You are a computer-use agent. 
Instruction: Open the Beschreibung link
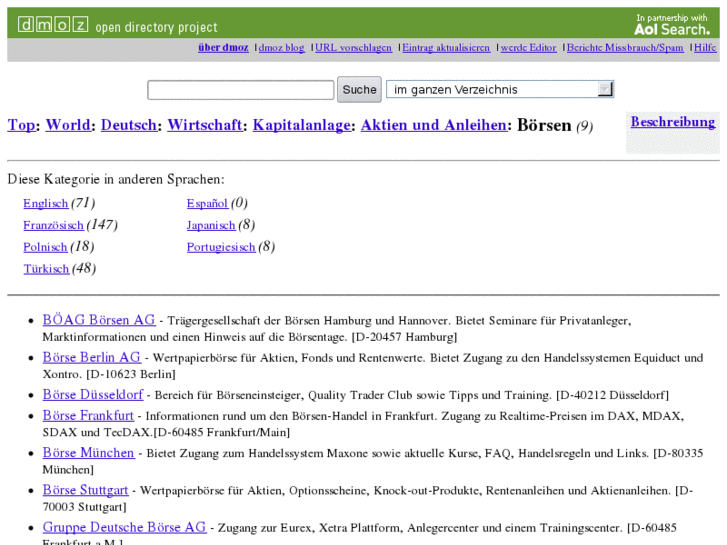673,122
